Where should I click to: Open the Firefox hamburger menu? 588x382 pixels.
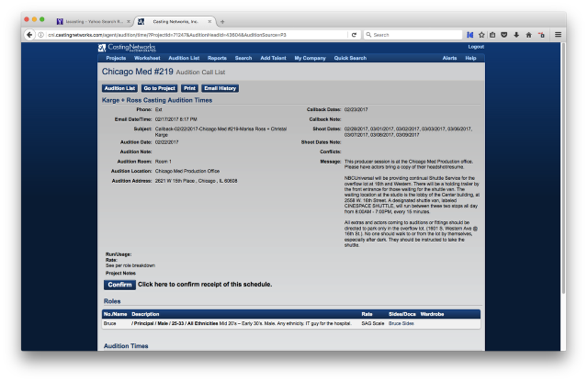[558, 35]
